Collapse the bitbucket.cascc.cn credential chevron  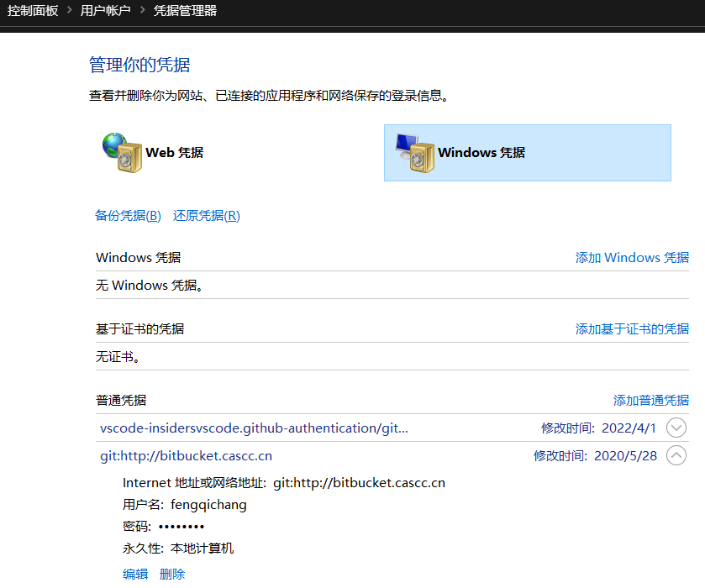(676, 456)
